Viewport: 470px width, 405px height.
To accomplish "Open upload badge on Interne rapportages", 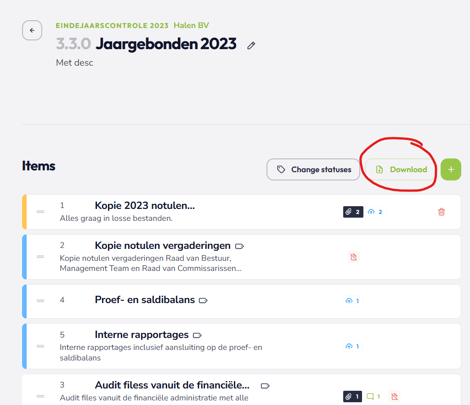I will click(353, 346).
